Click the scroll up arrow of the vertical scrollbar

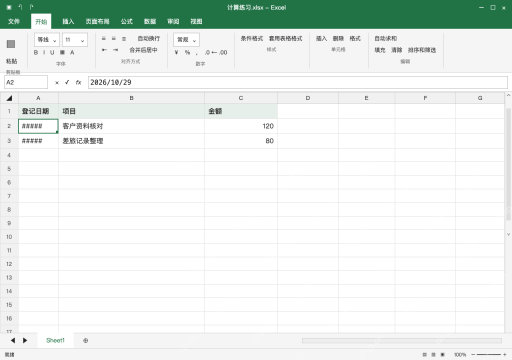tap(508, 95)
